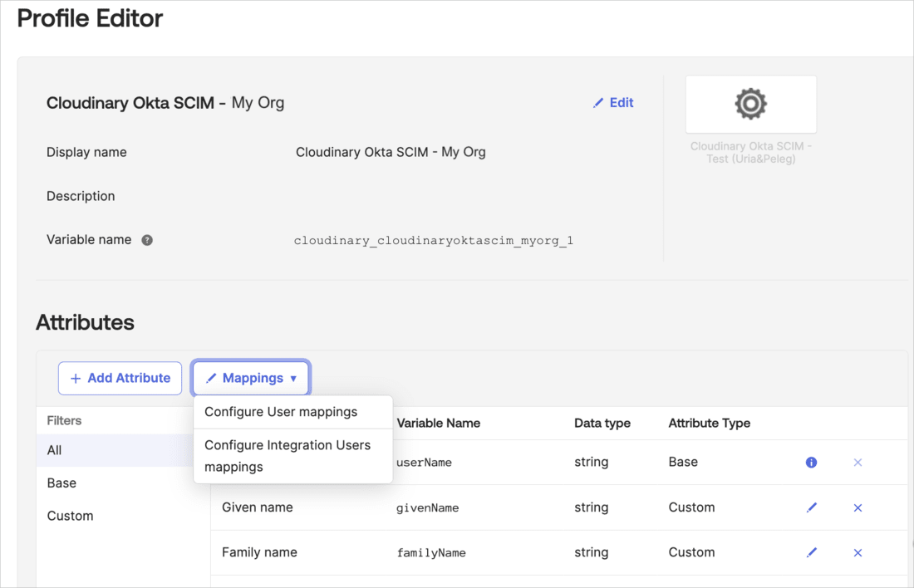The height and width of the screenshot is (588, 914).
Task: Edit the Given name attribute pencil icon
Action: click(x=812, y=507)
